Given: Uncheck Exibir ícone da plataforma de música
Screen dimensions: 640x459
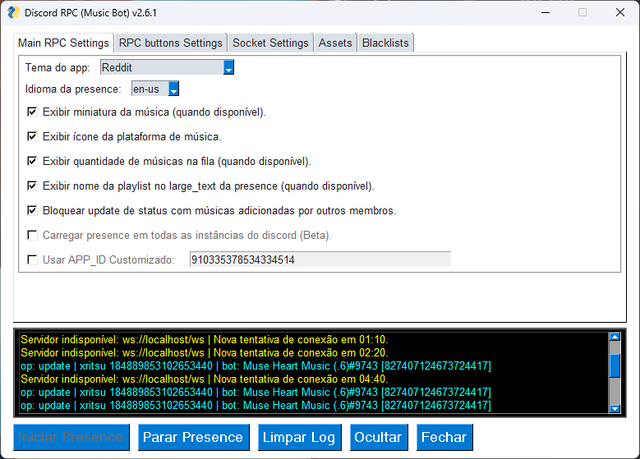Looking at the screenshot, I should pyautogui.click(x=32, y=136).
